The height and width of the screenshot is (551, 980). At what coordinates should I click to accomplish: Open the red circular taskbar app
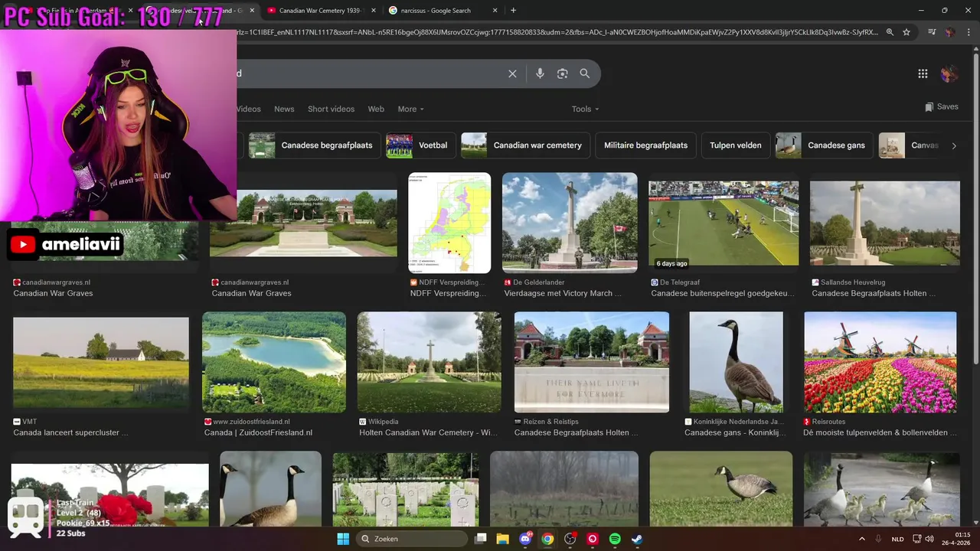pos(592,539)
